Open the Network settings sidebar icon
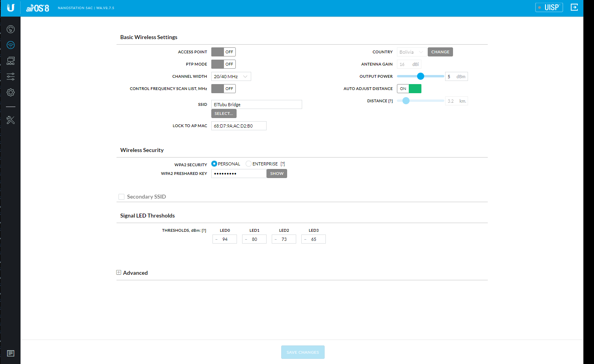594x364 pixels. tap(11, 61)
